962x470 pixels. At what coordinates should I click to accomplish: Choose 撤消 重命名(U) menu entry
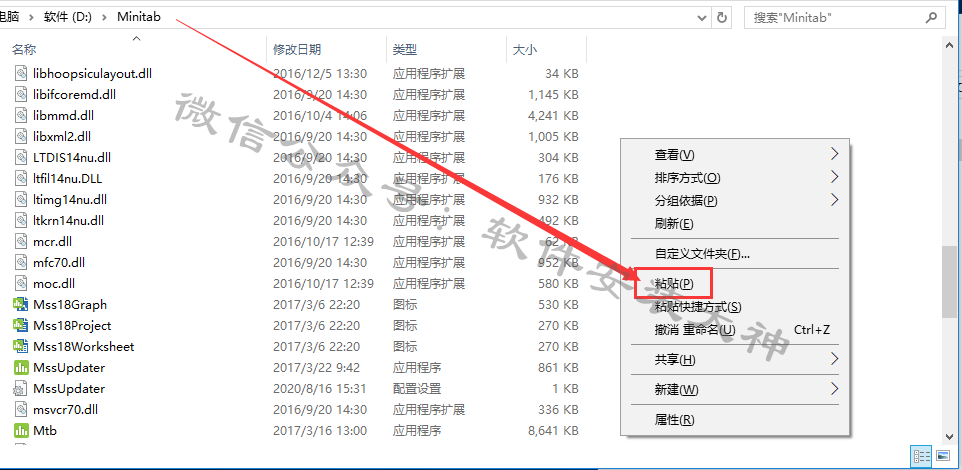tap(695, 329)
